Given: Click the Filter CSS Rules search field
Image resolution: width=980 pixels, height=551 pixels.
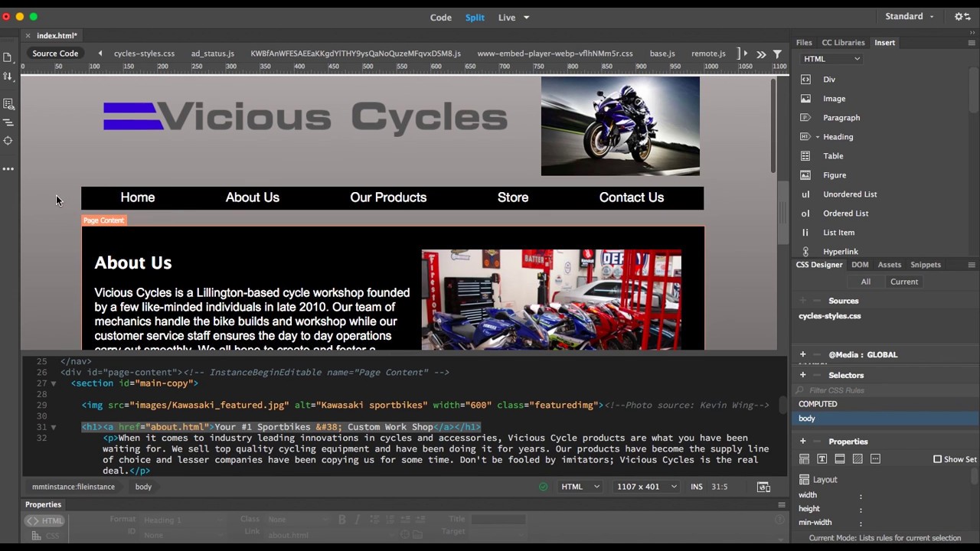Looking at the screenshot, I should [x=884, y=390].
